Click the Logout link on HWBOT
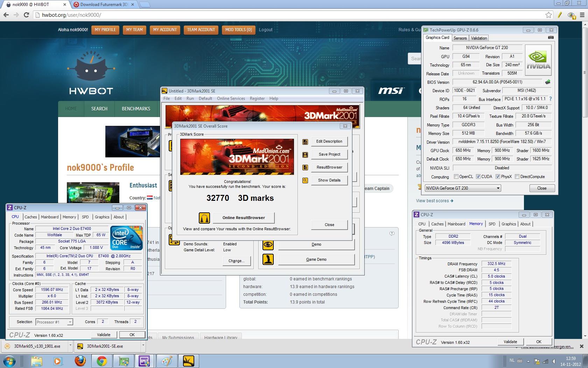The width and height of the screenshot is (588, 368). tap(266, 30)
